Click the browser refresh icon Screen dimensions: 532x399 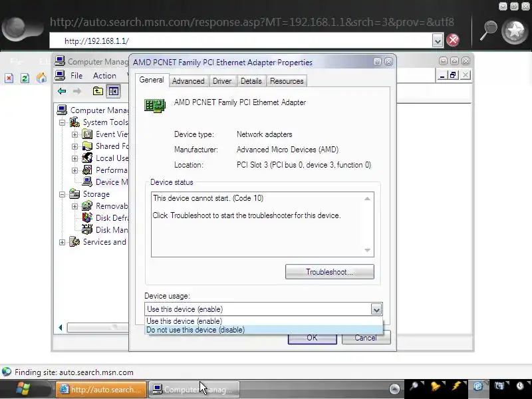tap(25, 78)
